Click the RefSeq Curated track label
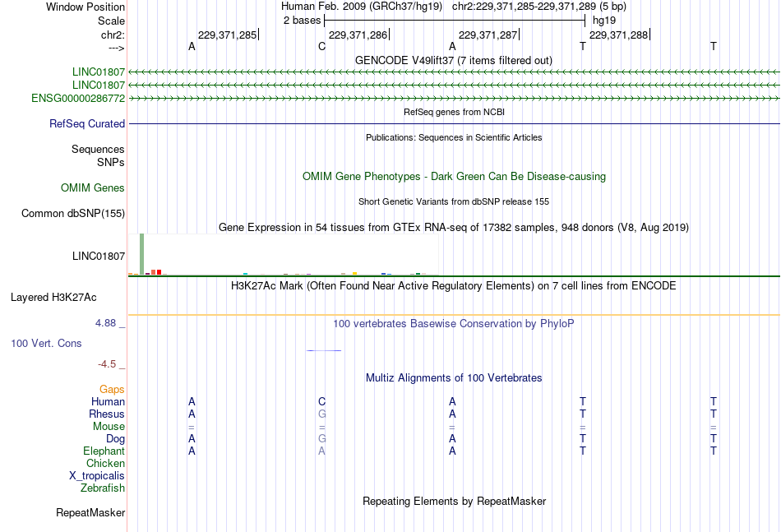 coord(86,123)
